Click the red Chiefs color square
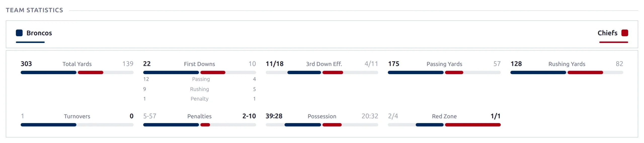Screen dimensions: 644x143 624,33
